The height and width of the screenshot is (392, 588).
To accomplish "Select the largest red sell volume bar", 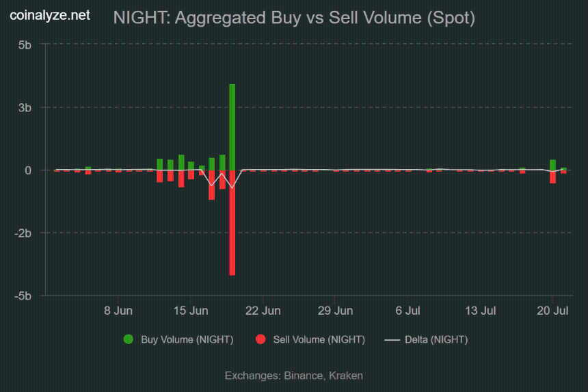I will pos(232,223).
